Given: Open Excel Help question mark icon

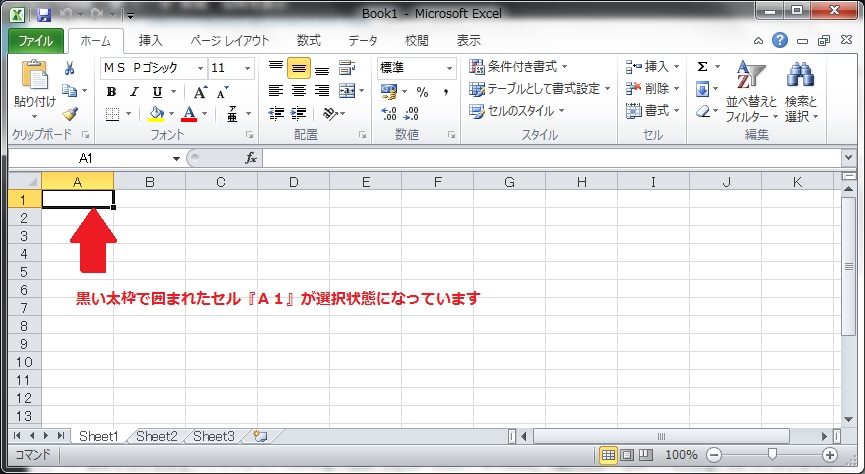Looking at the screenshot, I should click(779, 40).
